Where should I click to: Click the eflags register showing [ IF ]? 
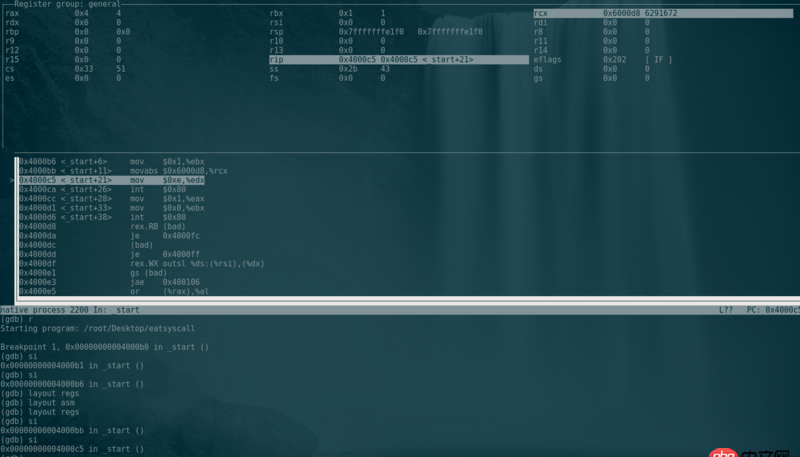pos(603,60)
